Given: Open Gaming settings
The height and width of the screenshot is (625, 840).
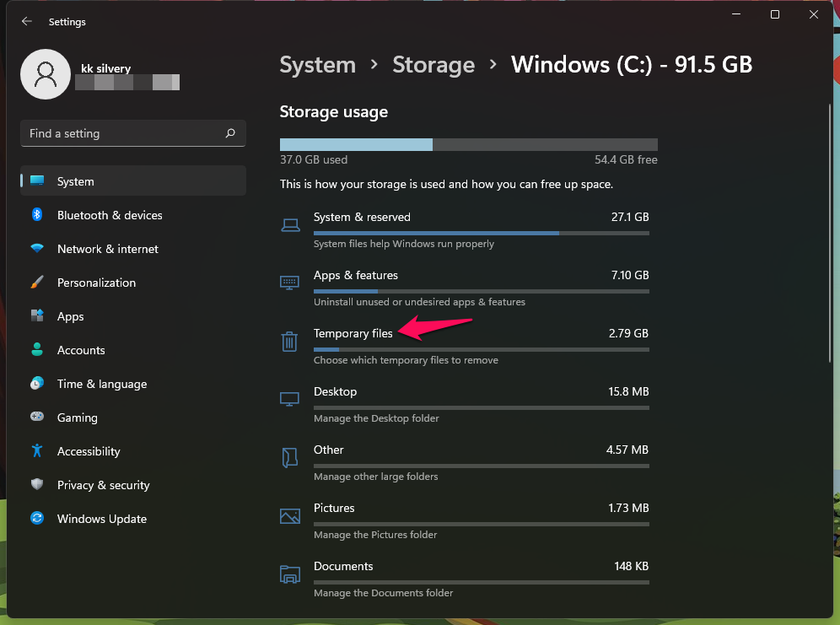Looking at the screenshot, I should tap(133, 418).
